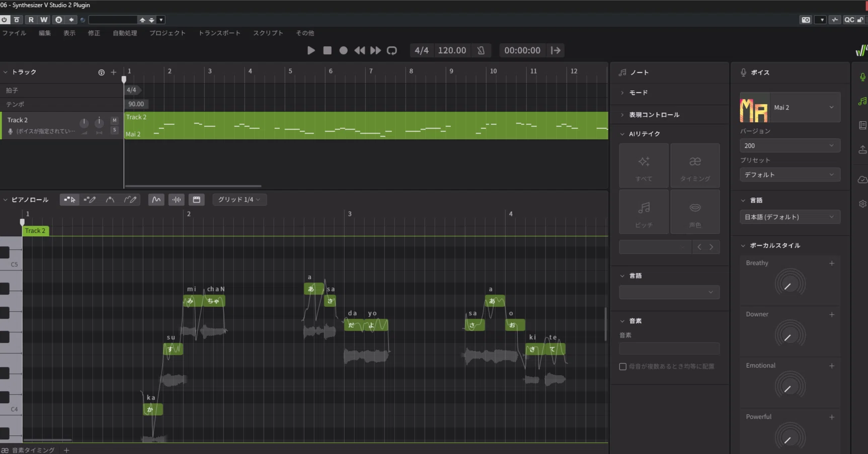The width and height of the screenshot is (868, 454).
Task: Solo Track 2 with the S button
Action: pos(114,130)
